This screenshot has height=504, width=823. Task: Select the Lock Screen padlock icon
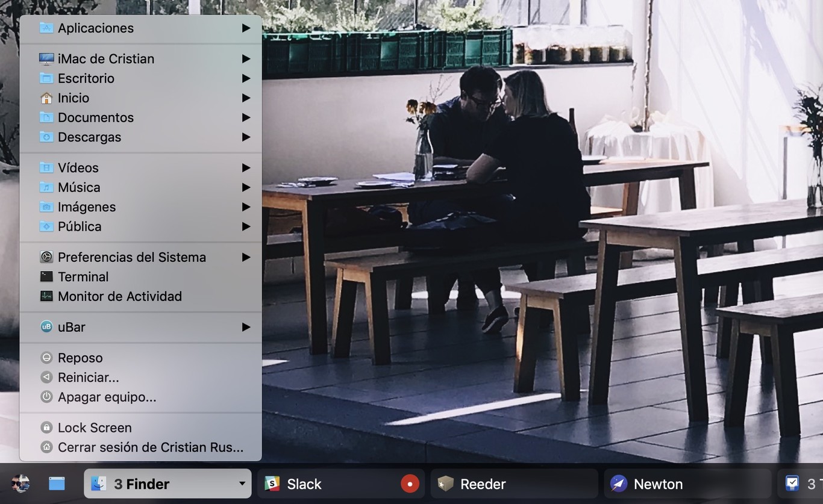pyautogui.click(x=45, y=428)
